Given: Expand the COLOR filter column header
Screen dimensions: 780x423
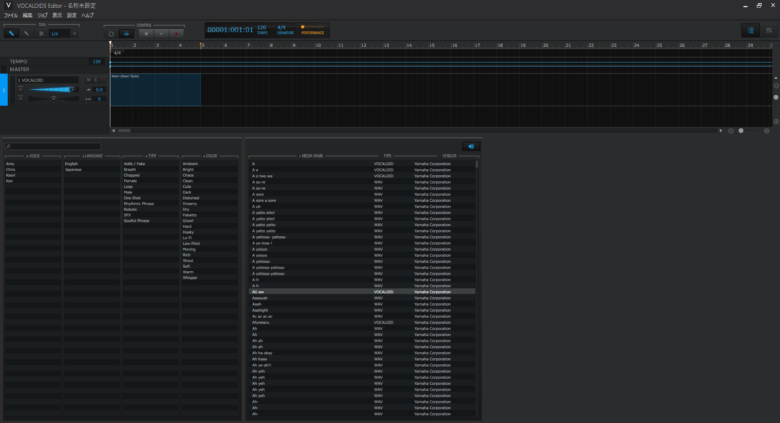Looking at the screenshot, I should (209, 156).
